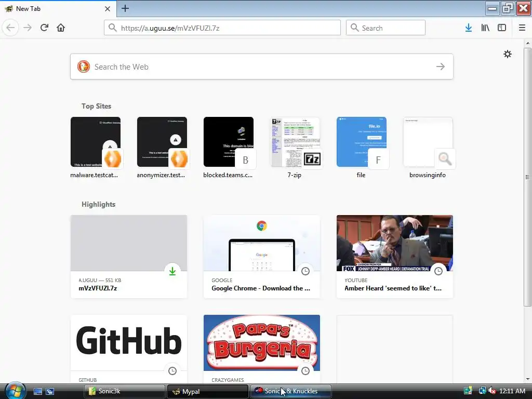The height and width of the screenshot is (399, 532).
Task: Open Amber Heard YouTube highlight card
Action: (395, 257)
